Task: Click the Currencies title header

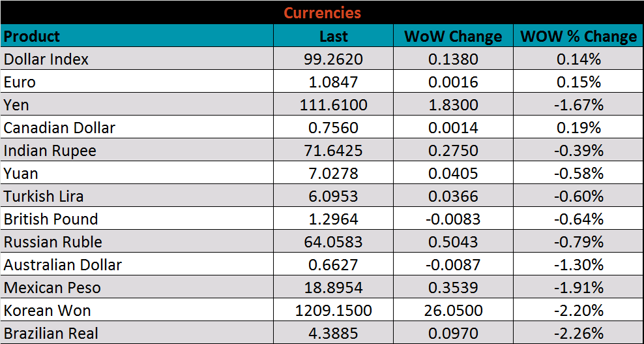Action: point(322,13)
